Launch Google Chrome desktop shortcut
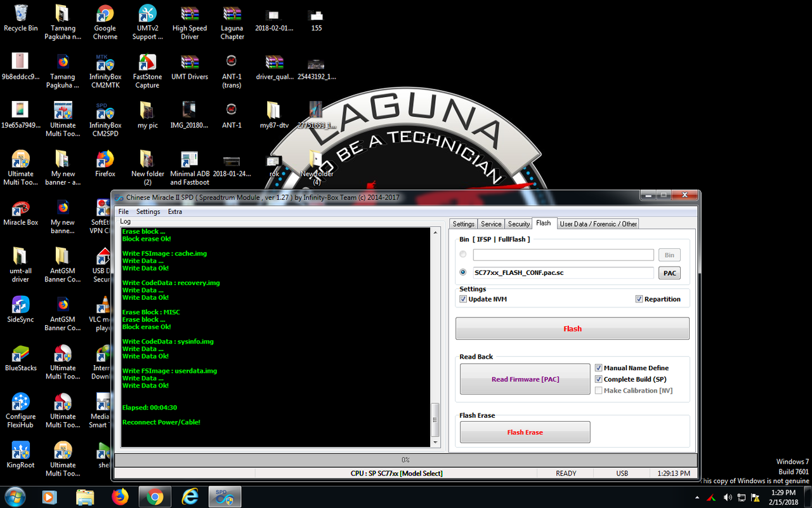 [x=105, y=23]
